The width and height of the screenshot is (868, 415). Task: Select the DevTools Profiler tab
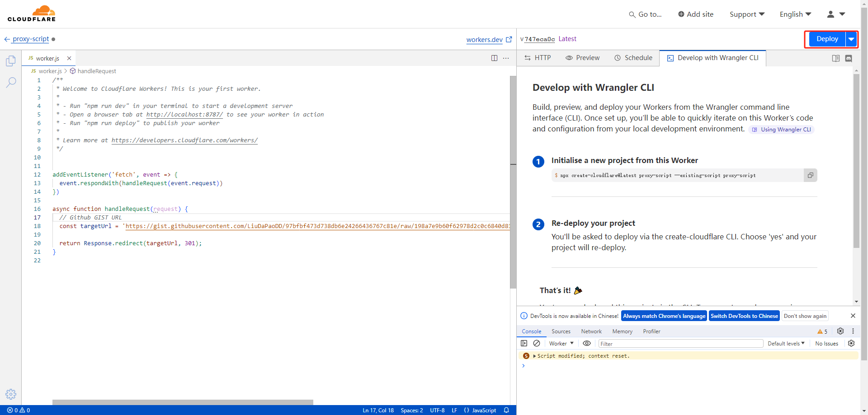point(651,331)
